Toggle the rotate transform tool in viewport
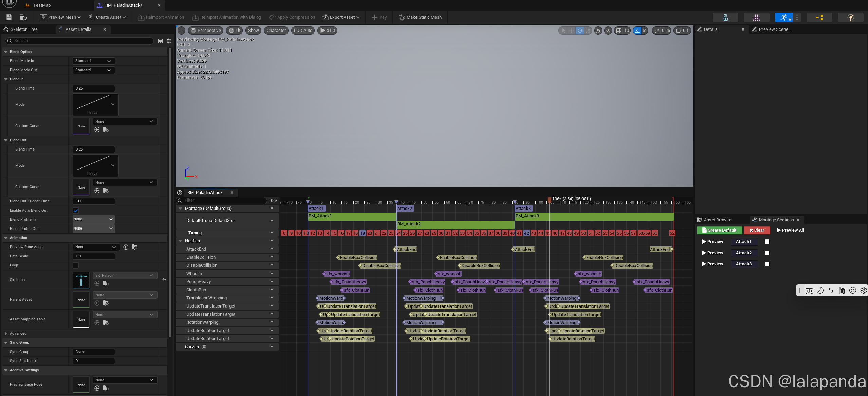This screenshot has height=396, width=868. pos(580,31)
